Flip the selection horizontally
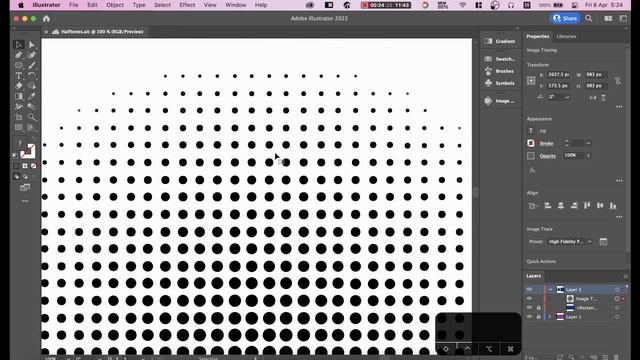 click(593, 98)
